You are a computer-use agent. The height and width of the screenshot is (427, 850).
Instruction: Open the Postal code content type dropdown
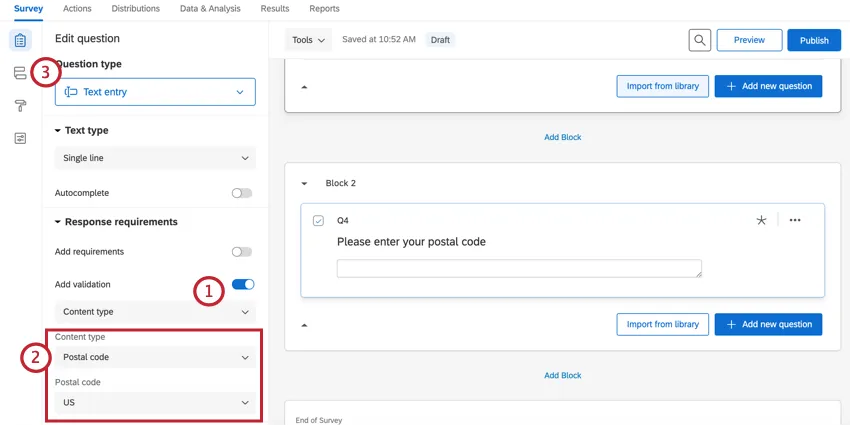(155, 358)
